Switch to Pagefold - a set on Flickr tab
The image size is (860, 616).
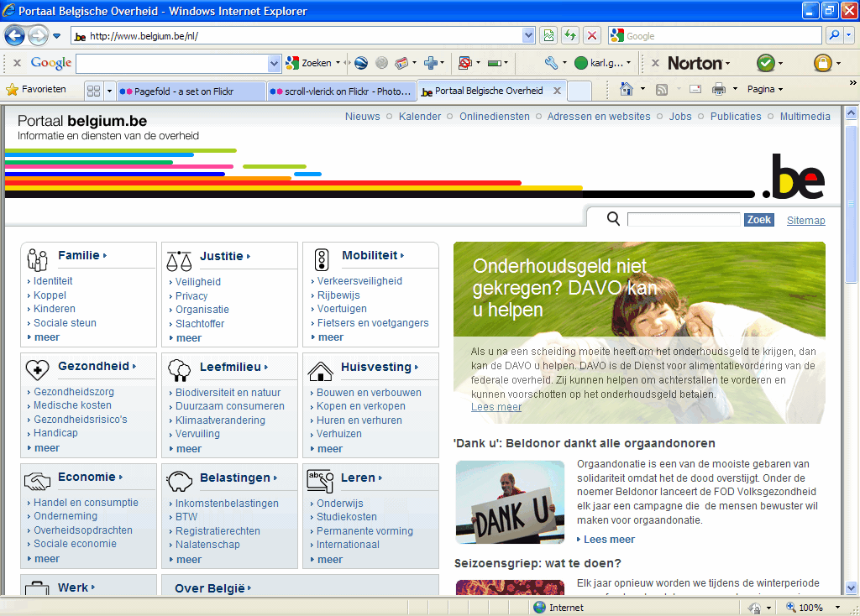pos(191,91)
